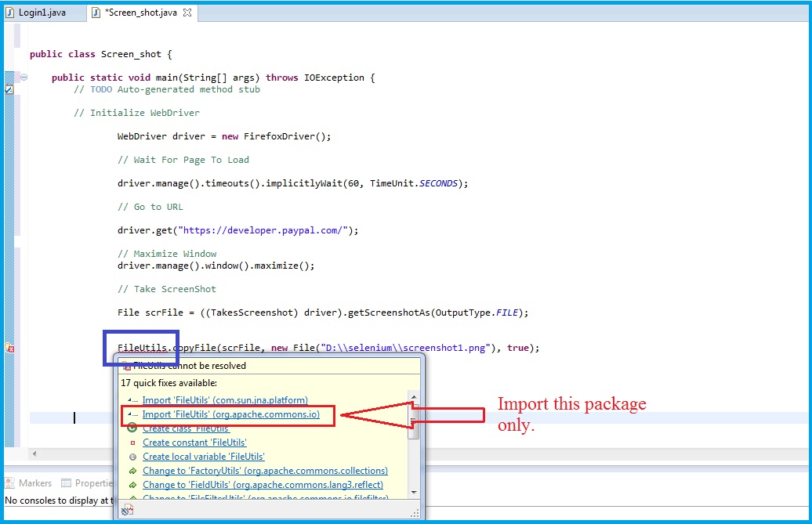Click the error marker beside the FileUtils line
Screen dimensions: 812x524
[9, 348]
